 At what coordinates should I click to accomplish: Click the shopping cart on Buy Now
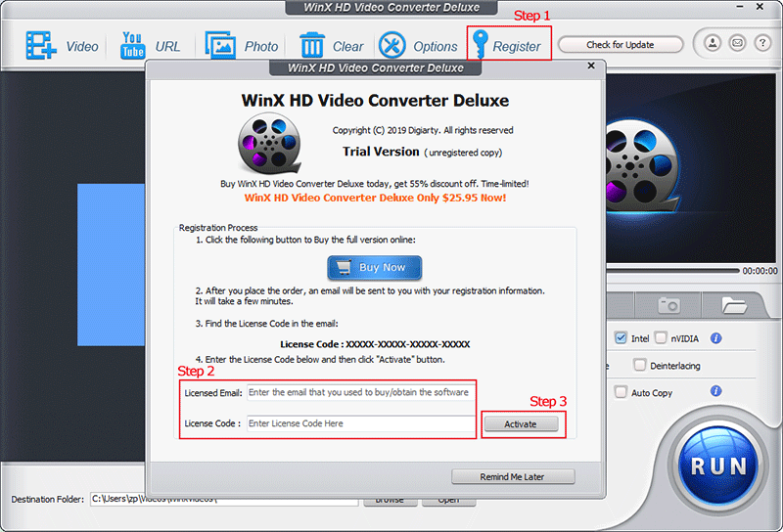(x=344, y=268)
